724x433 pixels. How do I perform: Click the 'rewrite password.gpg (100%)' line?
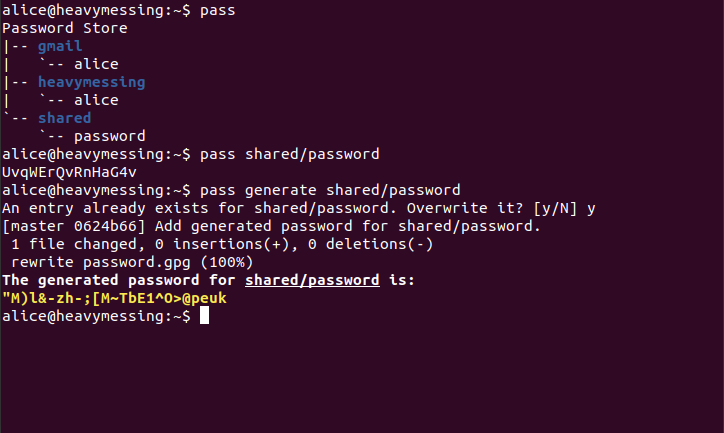tap(132, 262)
